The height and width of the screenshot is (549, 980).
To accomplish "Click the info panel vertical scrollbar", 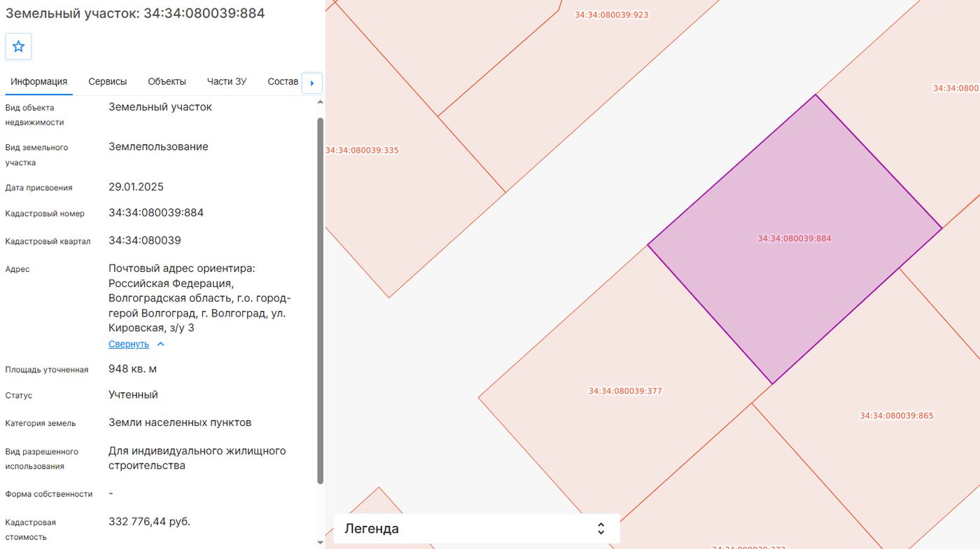I will pyautogui.click(x=321, y=300).
